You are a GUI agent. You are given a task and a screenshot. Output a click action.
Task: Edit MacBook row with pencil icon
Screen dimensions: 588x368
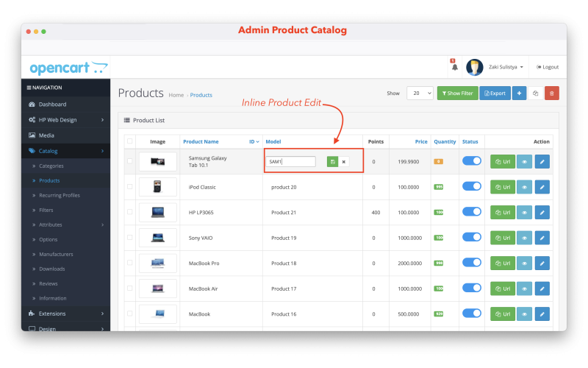[x=542, y=314]
